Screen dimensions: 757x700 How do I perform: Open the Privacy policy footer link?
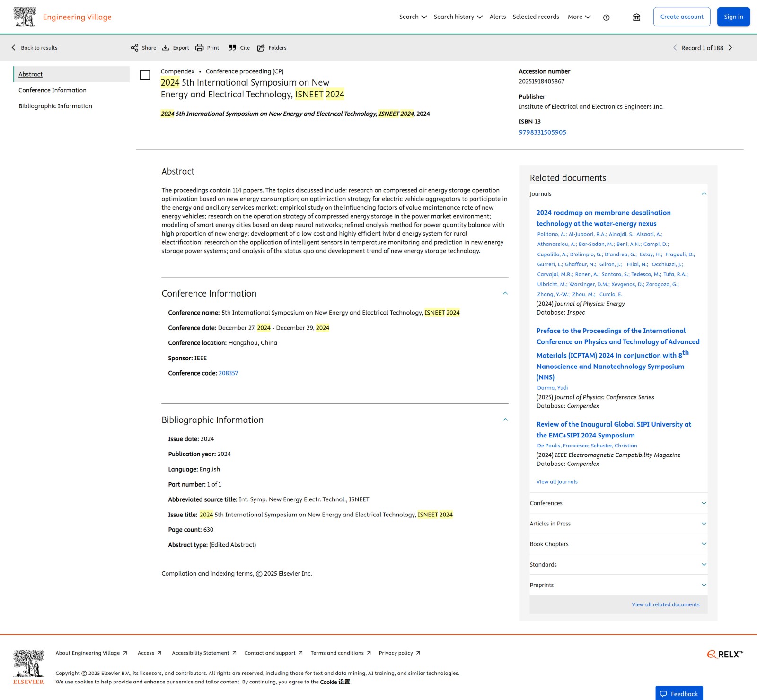399,653
